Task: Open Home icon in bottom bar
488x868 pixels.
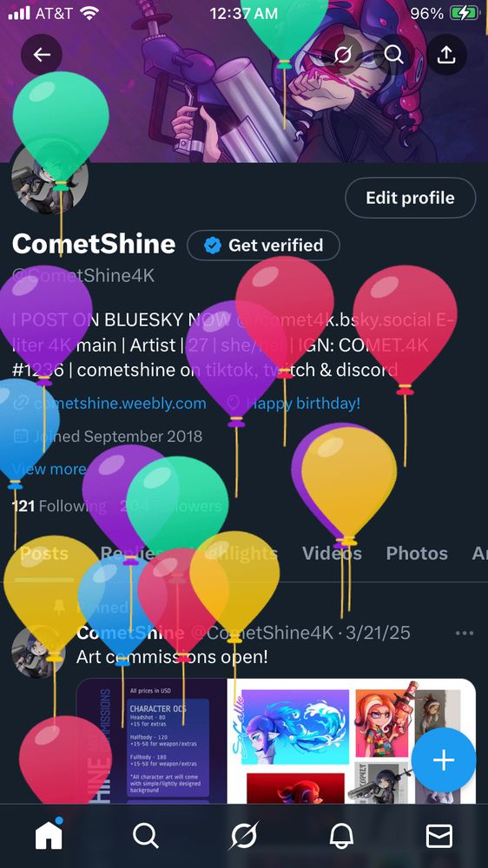Action: pyautogui.click(x=49, y=835)
